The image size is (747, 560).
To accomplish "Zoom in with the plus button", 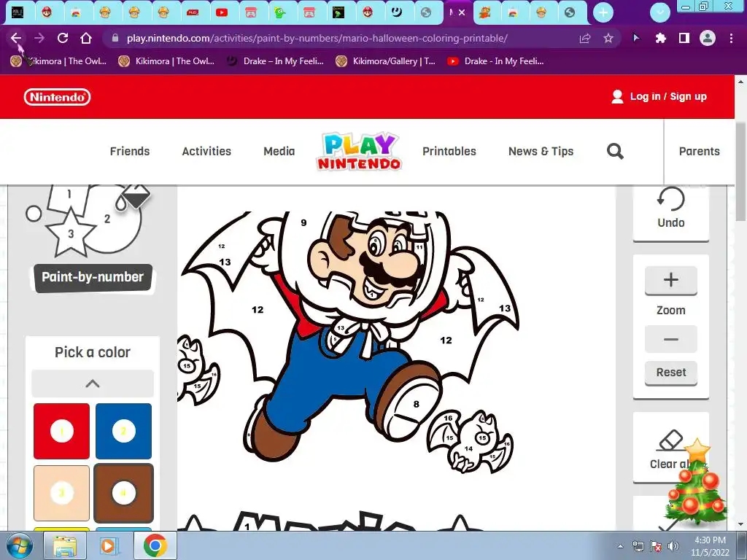I will 671,280.
